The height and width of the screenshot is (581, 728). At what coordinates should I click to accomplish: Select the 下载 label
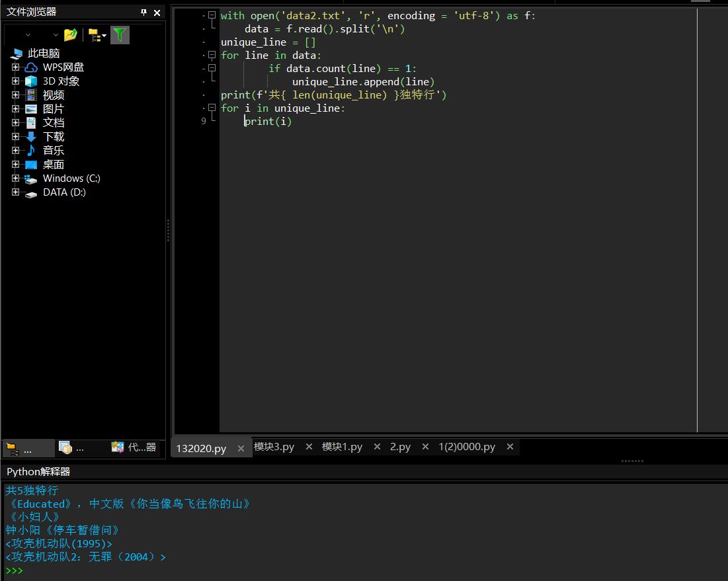coord(54,137)
